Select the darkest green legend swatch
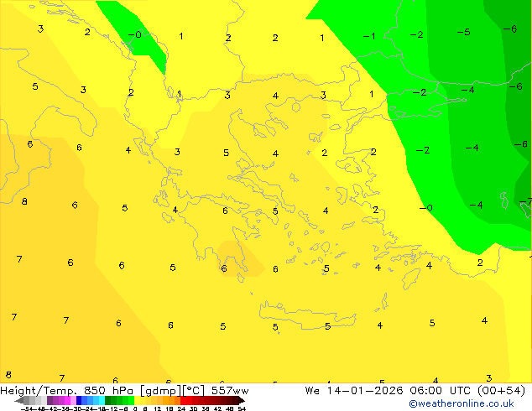The width and height of the screenshot is (532, 411). coord(108,400)
